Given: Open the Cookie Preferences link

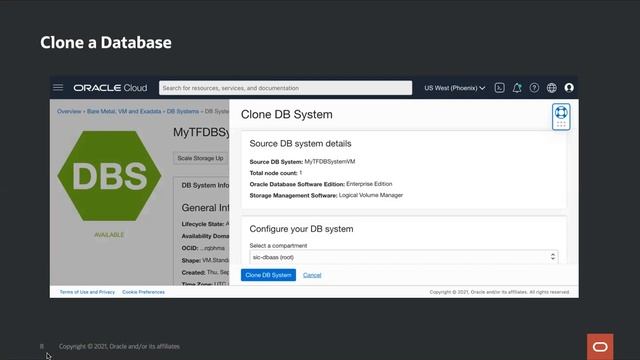Looking at the screenshot, I should (143, 292).
